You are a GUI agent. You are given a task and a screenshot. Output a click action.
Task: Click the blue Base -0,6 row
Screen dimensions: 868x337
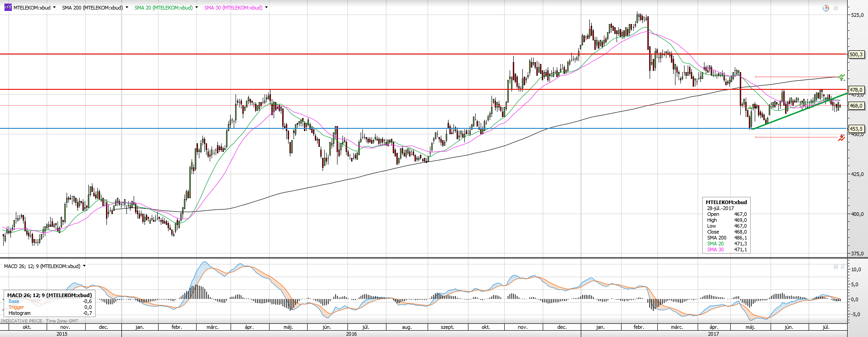[x=50, y=301]
